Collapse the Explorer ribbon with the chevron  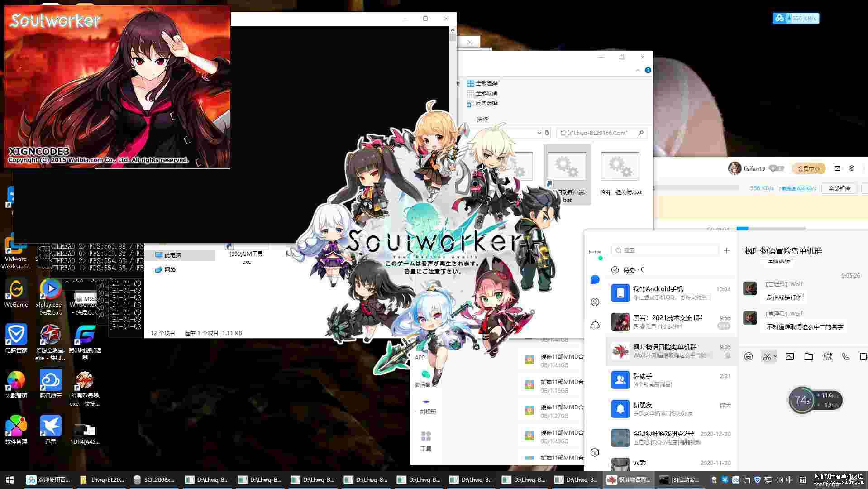pyautogui.click(x=638, y=70)
